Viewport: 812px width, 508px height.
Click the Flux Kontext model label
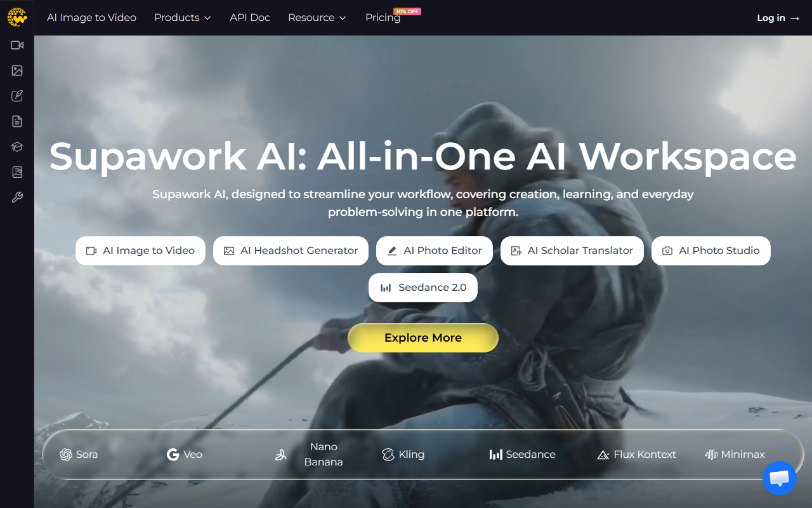(645, 455)
